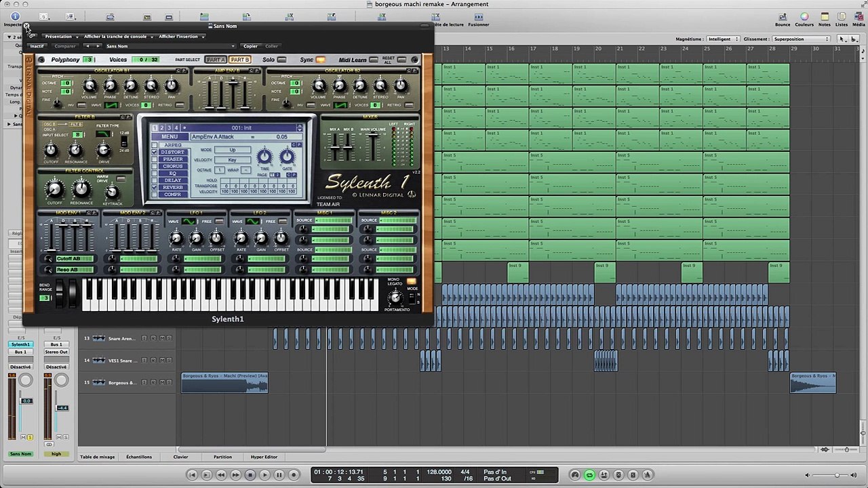Screen dimensions: 868x488
Task: Open the 001: Init preset selector
Action: pyautogui.click(x=242, y=127)
